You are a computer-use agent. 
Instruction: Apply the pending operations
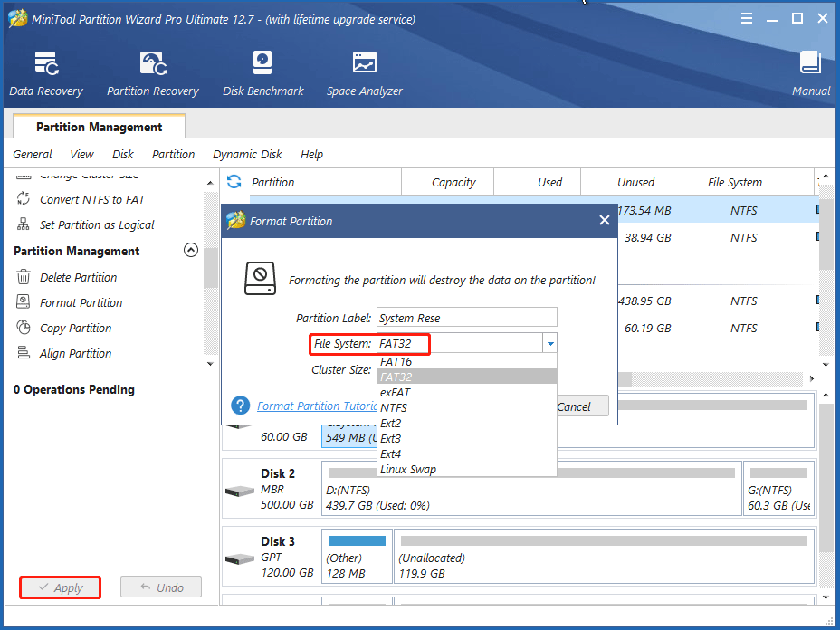click(60, 587)
